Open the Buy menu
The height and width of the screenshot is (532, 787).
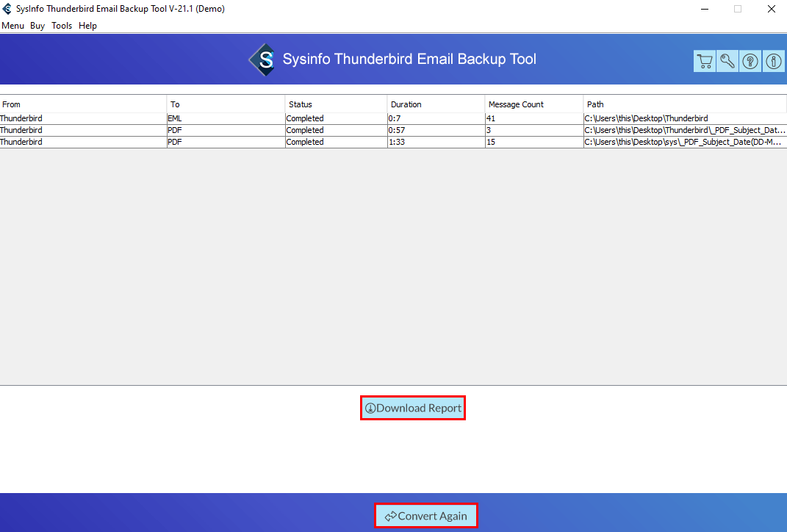(x=37, y=26)
